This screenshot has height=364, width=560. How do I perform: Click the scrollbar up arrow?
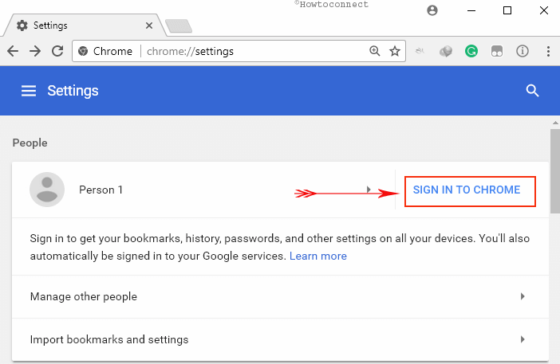[x=555, y=123]
